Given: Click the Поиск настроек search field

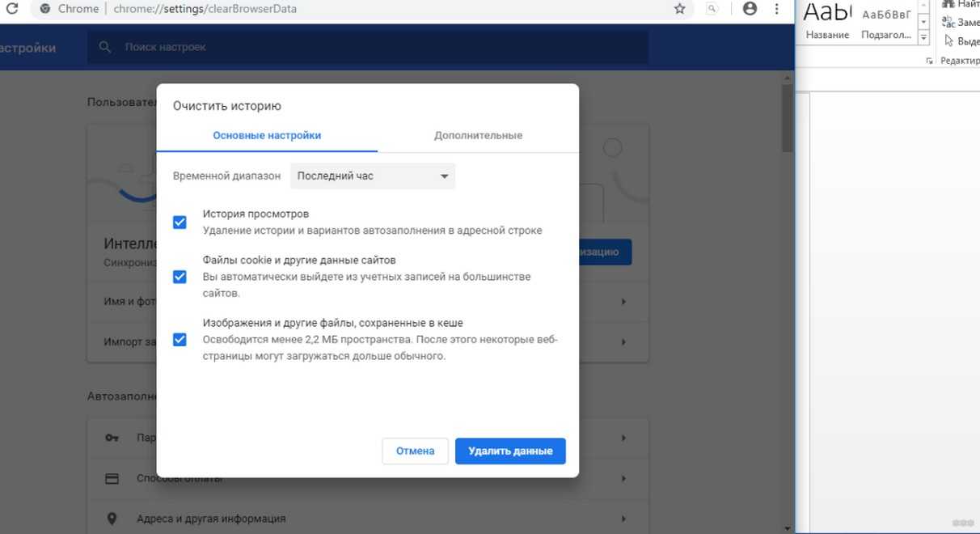Looking at the screenshot, I should [x=368, y=48].
